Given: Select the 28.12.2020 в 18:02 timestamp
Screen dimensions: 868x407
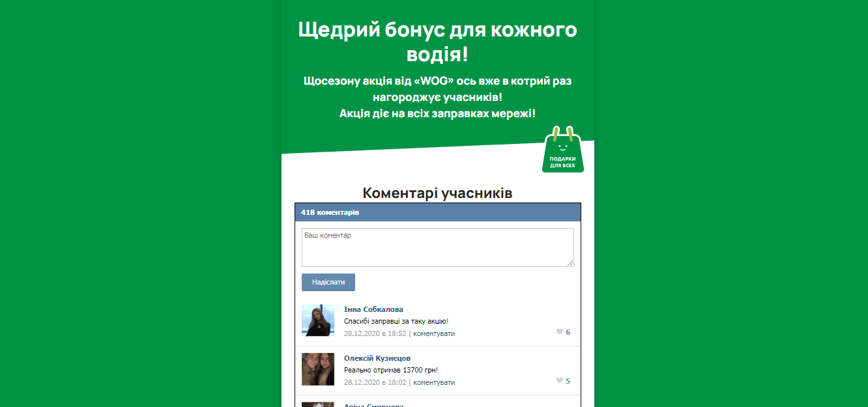Looking at the screenshot, I should [x=375, y=382].
